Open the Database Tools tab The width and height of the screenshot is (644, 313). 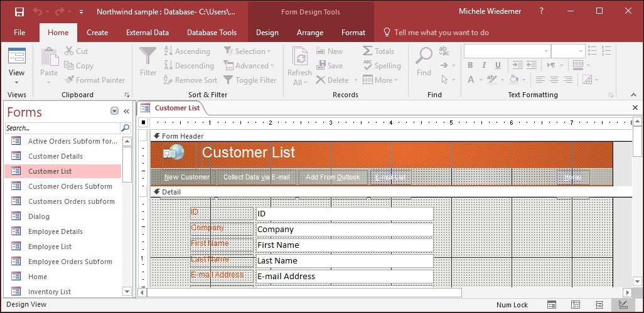pyautogui.click(x=212, y=33)
